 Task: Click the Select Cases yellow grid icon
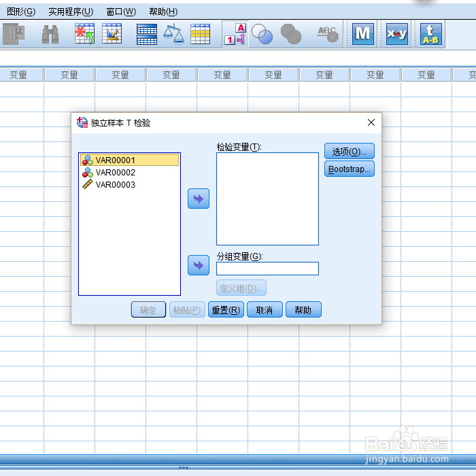click(x=200, y=34)
